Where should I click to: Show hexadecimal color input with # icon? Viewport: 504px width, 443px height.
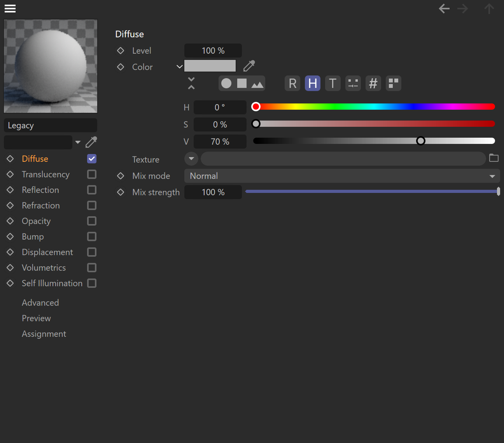click(373, 83)
